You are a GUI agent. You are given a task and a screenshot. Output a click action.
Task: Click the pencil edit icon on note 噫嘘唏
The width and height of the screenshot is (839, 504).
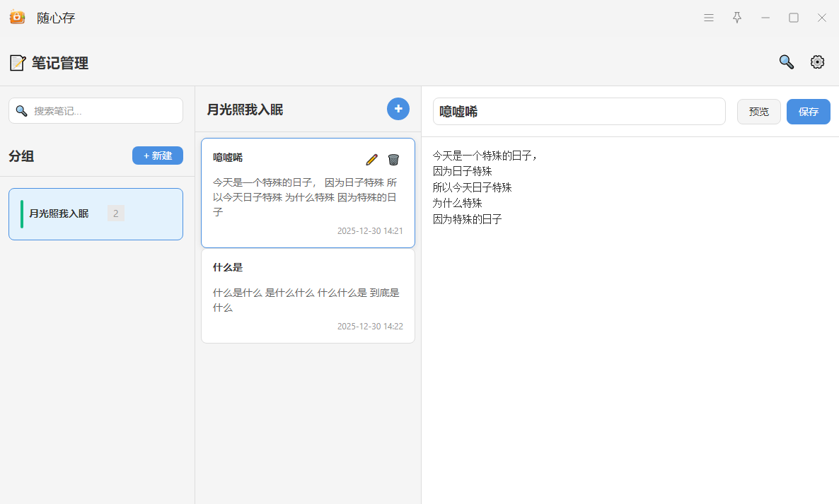(x=371, y=160)
